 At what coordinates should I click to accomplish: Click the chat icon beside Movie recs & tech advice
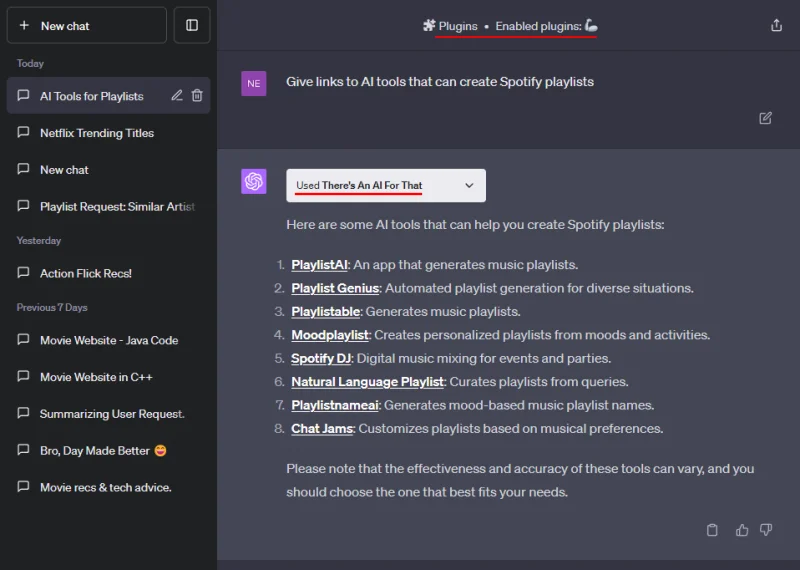[x=23, y=487]
